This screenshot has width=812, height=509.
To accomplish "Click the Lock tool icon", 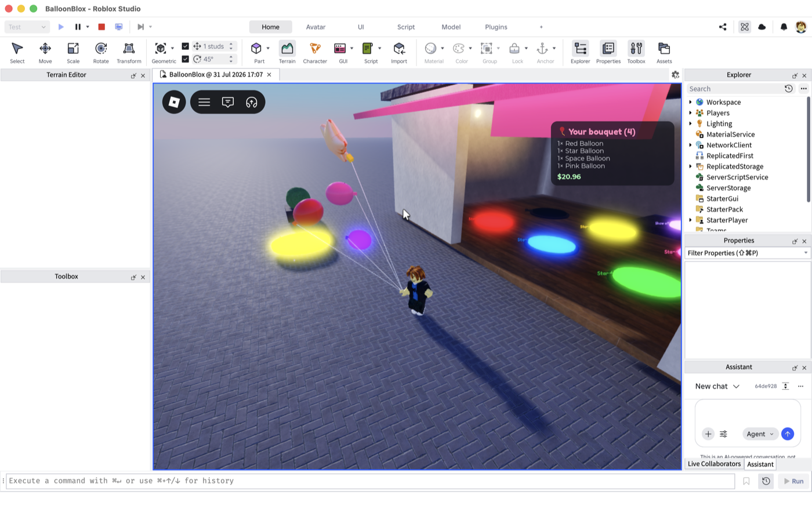I will pyautogui.click(x=514, y=48).
